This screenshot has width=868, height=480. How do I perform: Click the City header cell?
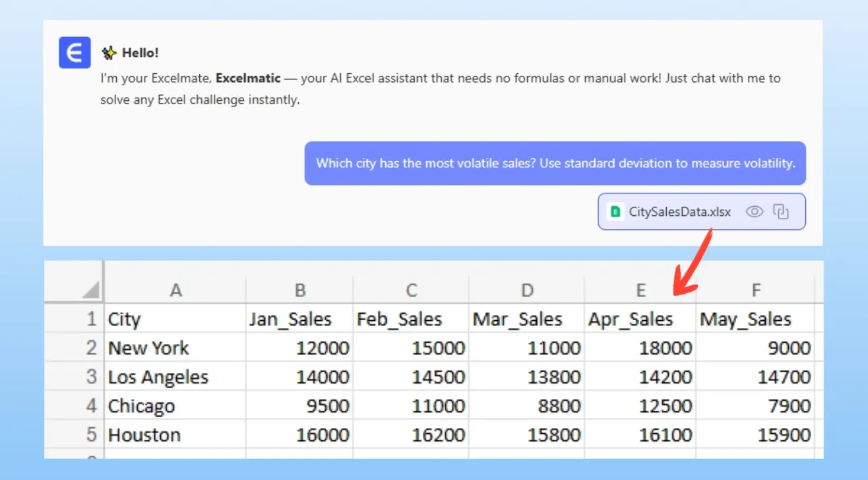[175, 320]
